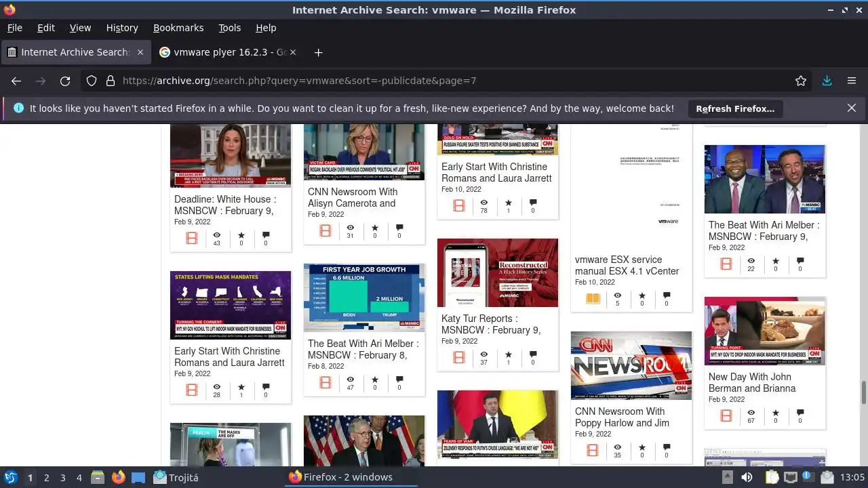Open New Day With John Berman and Brianna link
This screenshot has width=868, height=488.
click(x=752, y=383)
